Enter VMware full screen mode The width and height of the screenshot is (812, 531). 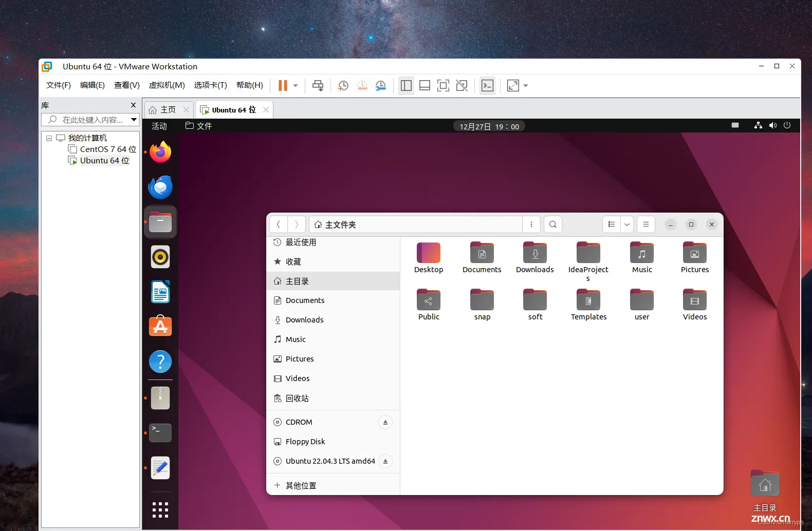443,86
